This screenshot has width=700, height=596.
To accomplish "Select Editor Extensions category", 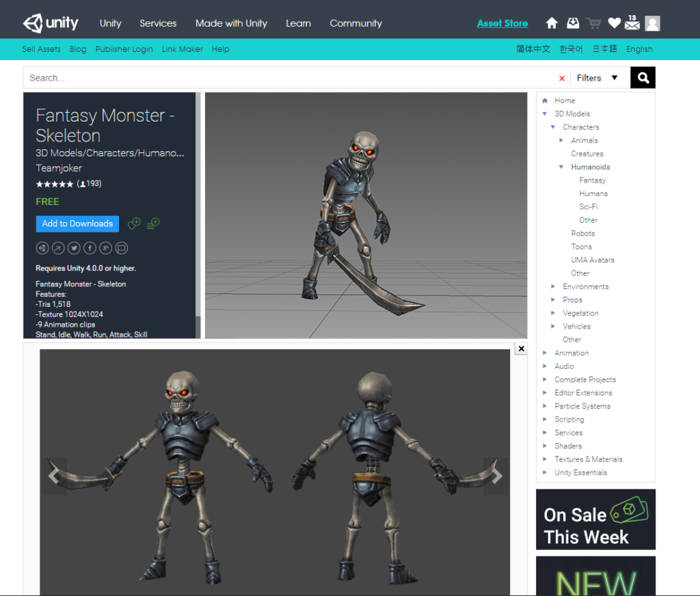I will 583,393.
